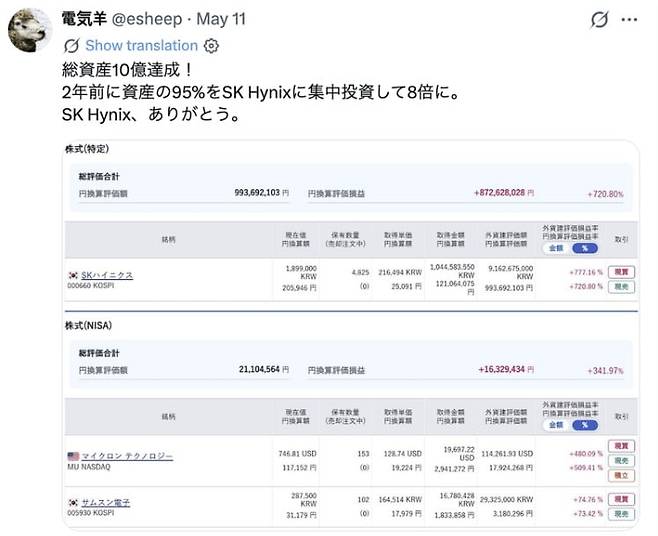Click the +480.09 % gain for Micron
The width and height of the screenshot is (658, 536).
pos(586,454)
